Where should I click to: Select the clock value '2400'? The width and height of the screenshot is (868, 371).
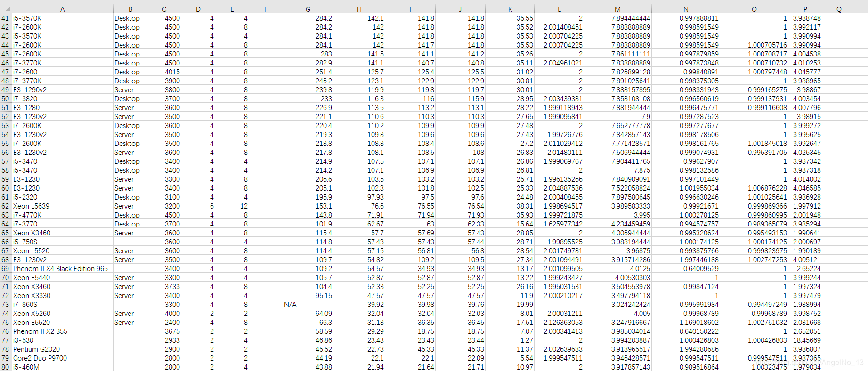tap(164, 323)
